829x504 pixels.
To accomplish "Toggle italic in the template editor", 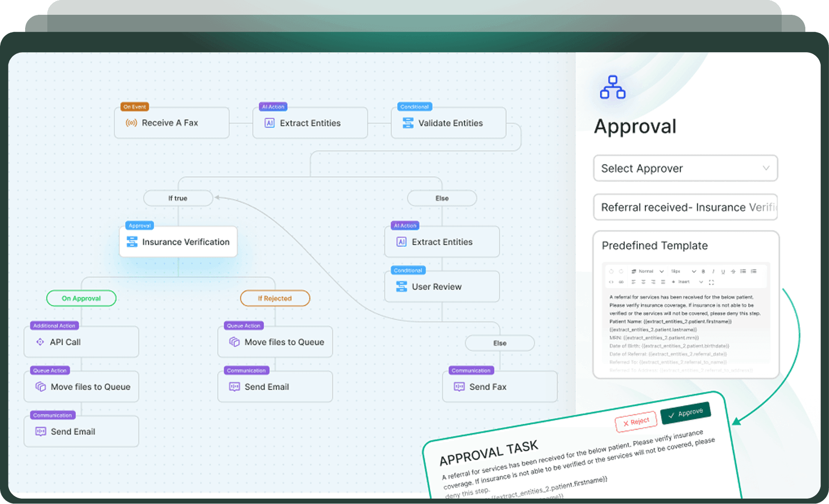I will pos(713,271).
